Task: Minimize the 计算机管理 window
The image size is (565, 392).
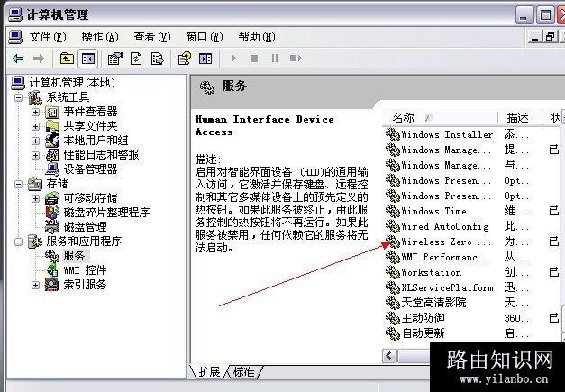Action: [524, 15]
